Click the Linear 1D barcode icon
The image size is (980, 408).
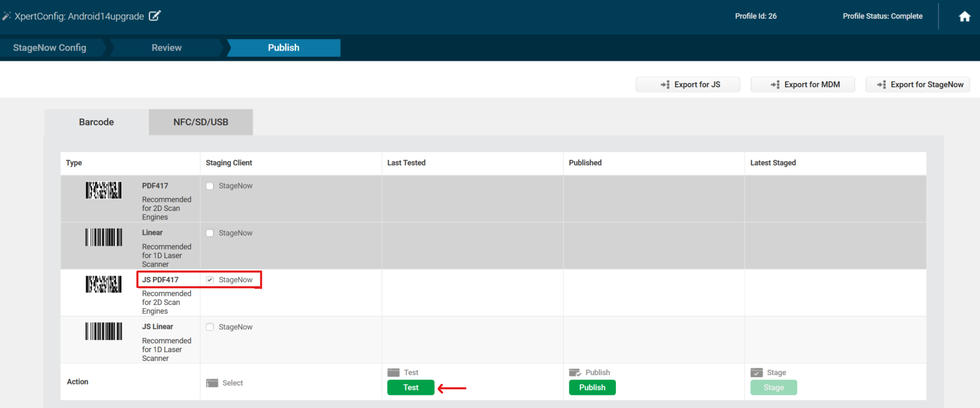click(103, 237)
